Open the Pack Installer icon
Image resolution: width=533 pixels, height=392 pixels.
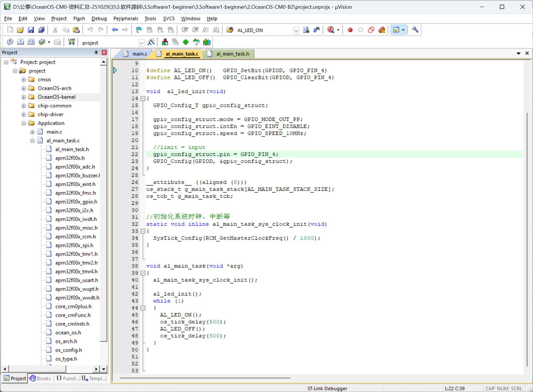(207, 42)
